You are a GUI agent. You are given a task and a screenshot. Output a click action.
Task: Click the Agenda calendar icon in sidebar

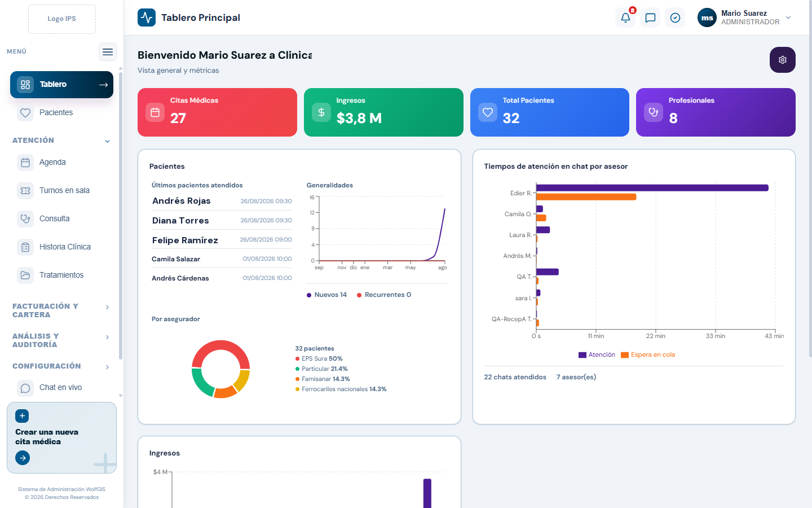[x=25, y=163]
